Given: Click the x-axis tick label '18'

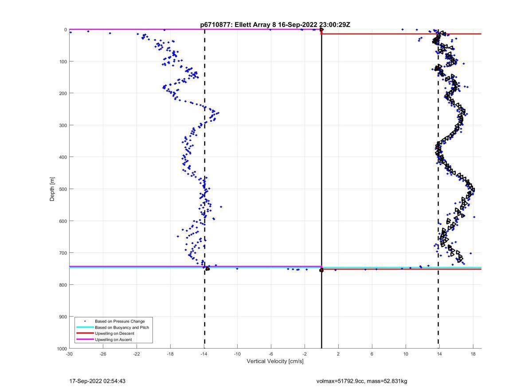Looking at the screenshot, I should point(473,354).
